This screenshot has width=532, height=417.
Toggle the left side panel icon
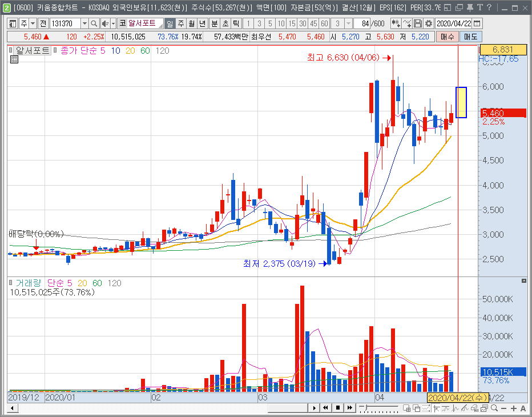[x=13, y=23]
